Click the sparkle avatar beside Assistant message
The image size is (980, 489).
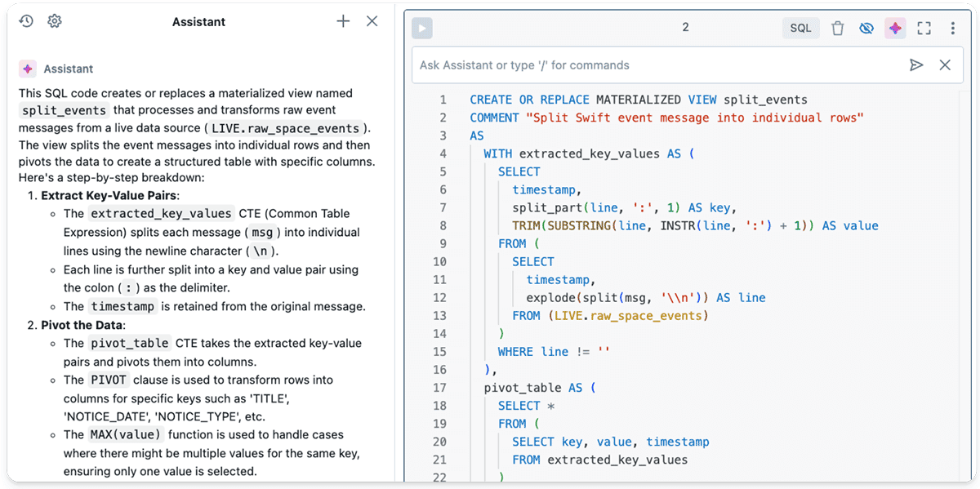pyautogui.click(x=28, y=69)
